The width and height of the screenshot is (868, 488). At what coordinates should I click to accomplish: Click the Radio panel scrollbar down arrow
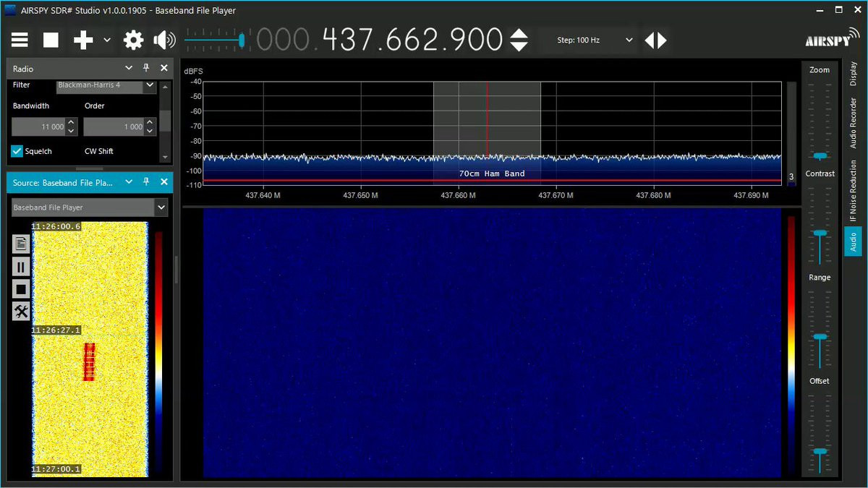pos(165,157)
